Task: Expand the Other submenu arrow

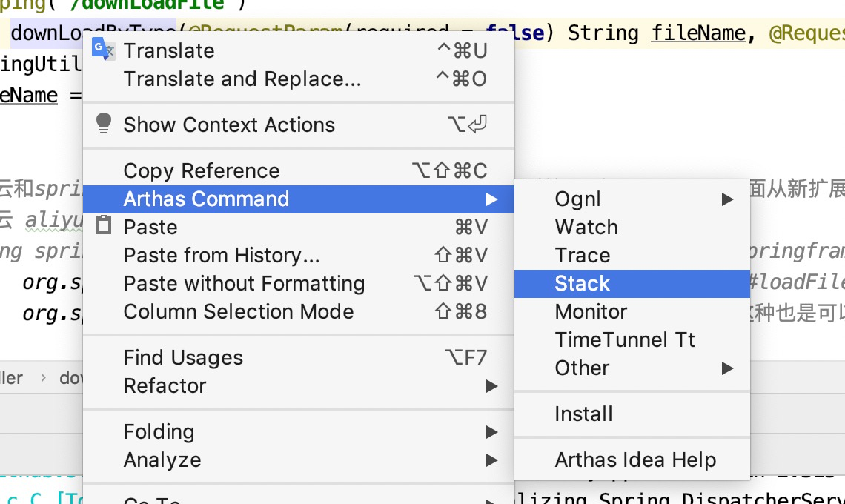Action: (x=727, y=368)
